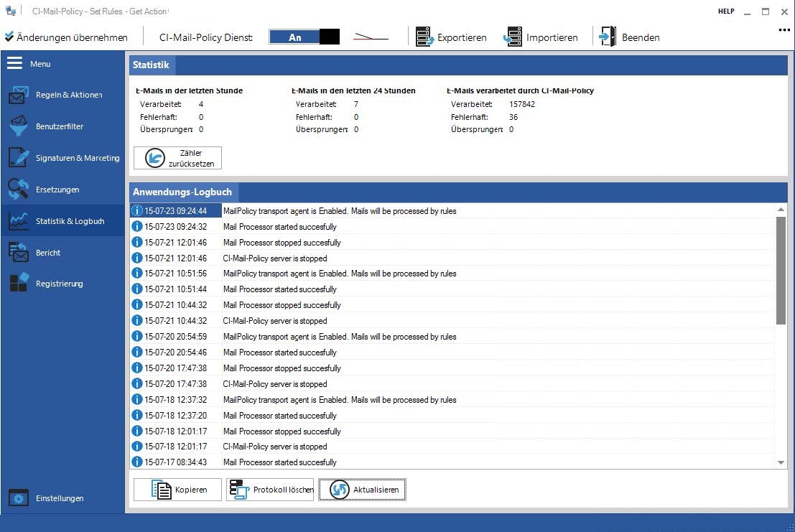Click the Importieren label
Viewport: 795px width, 532px height.
pos(552,37)
